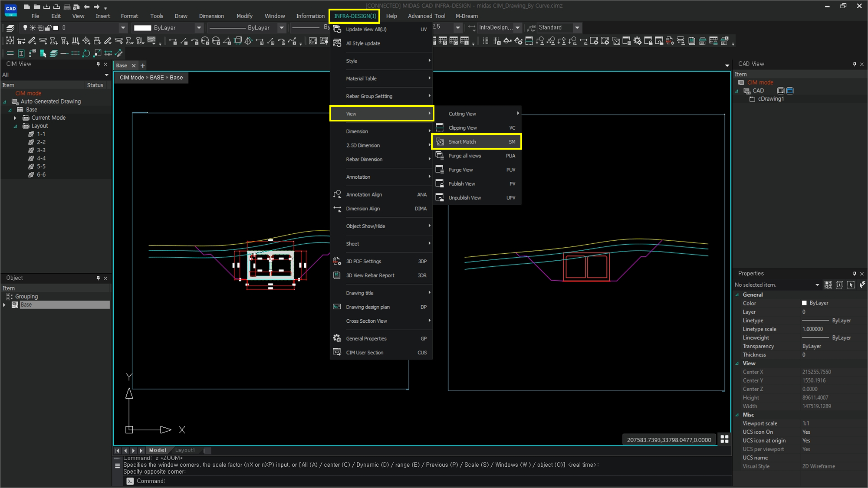Open the All filter dropdown in CIM View
This screenshot has height=488, width=868.
107,75
